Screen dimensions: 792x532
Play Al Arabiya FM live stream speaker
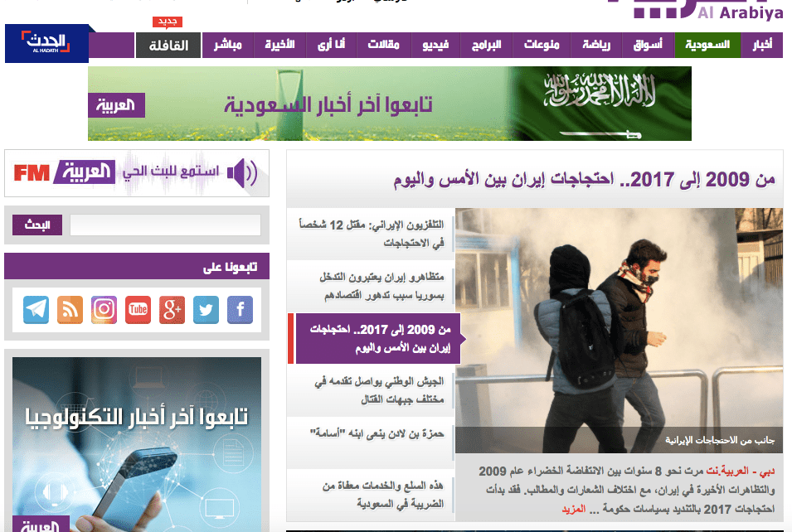(x=242, y=173)
